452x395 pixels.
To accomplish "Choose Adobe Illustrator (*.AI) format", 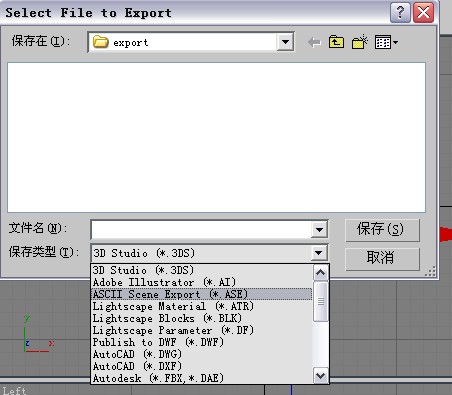I will [202, 282].
